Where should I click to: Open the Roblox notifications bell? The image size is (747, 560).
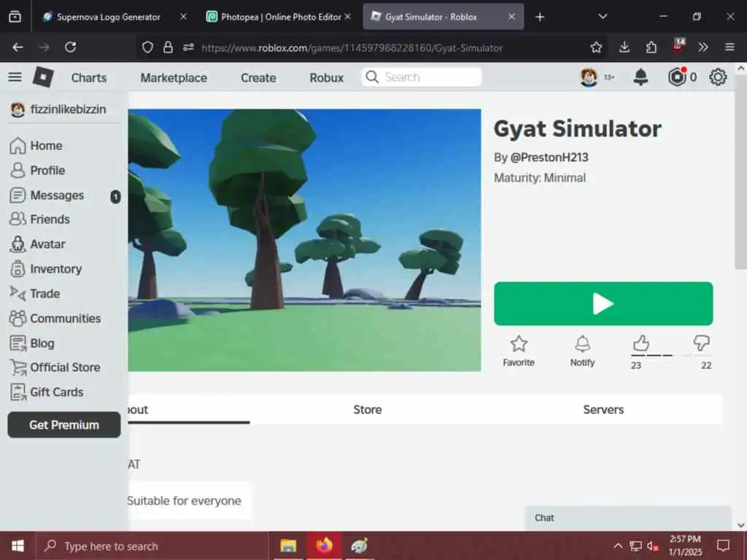[x=640, y=77]
